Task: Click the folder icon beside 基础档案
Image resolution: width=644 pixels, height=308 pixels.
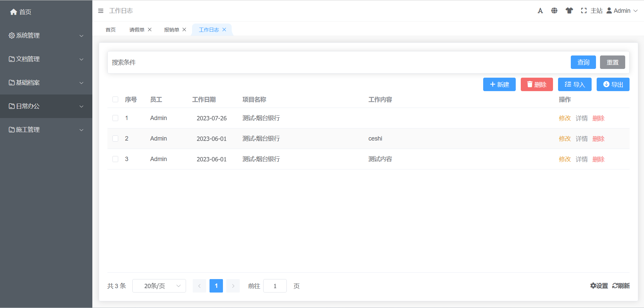Action: click(x=12, y=83)
